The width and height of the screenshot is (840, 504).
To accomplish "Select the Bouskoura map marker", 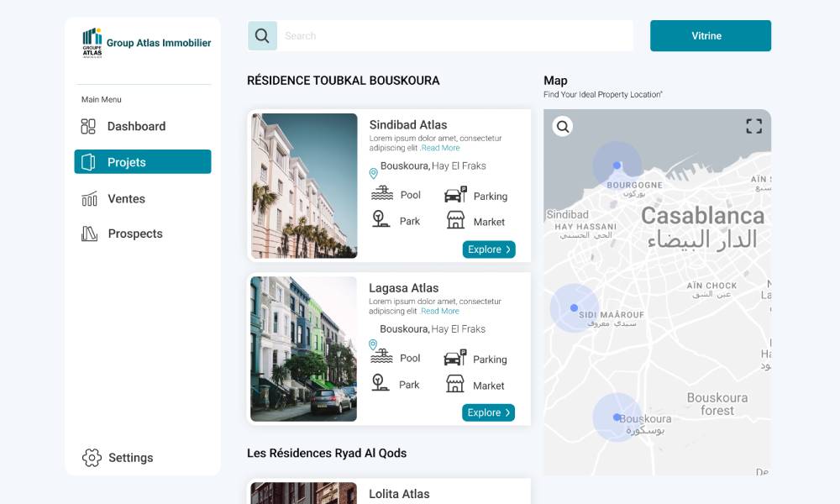I will tap(617, 417).
